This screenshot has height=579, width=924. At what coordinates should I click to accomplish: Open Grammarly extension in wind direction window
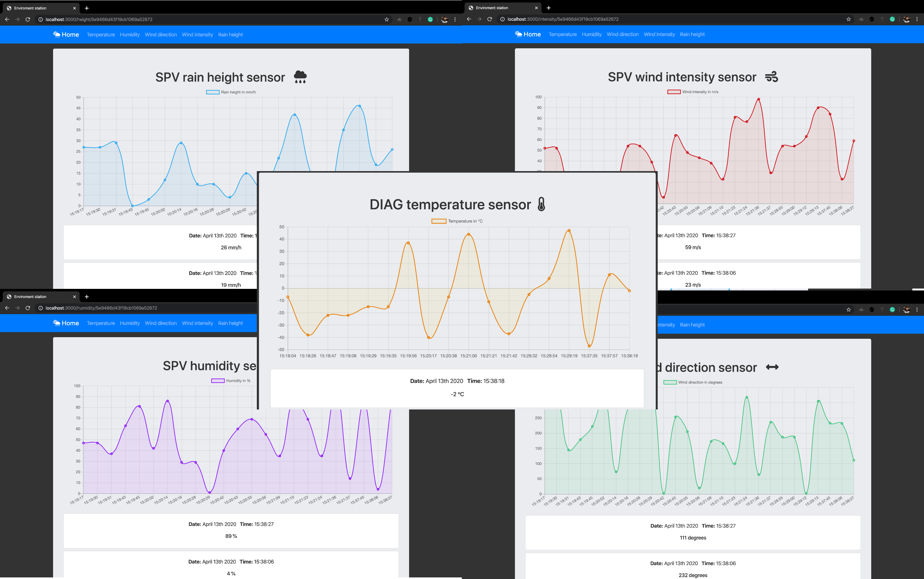[892, 309]
